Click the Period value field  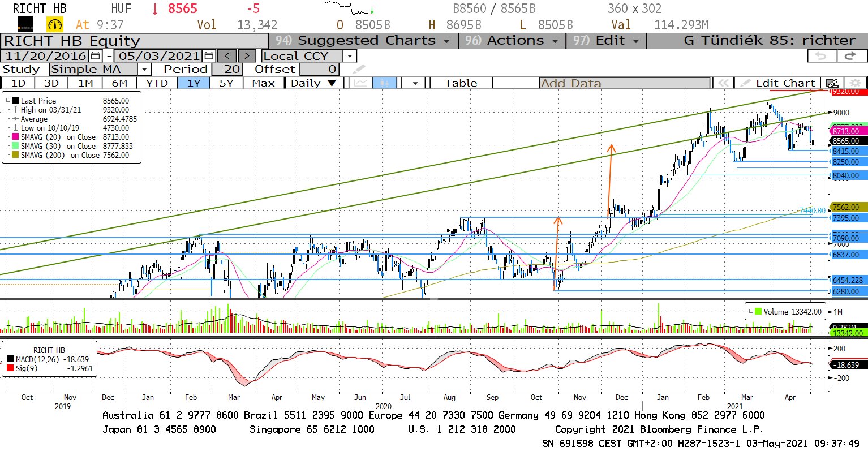pyautogui.click(x=227, y=70)
